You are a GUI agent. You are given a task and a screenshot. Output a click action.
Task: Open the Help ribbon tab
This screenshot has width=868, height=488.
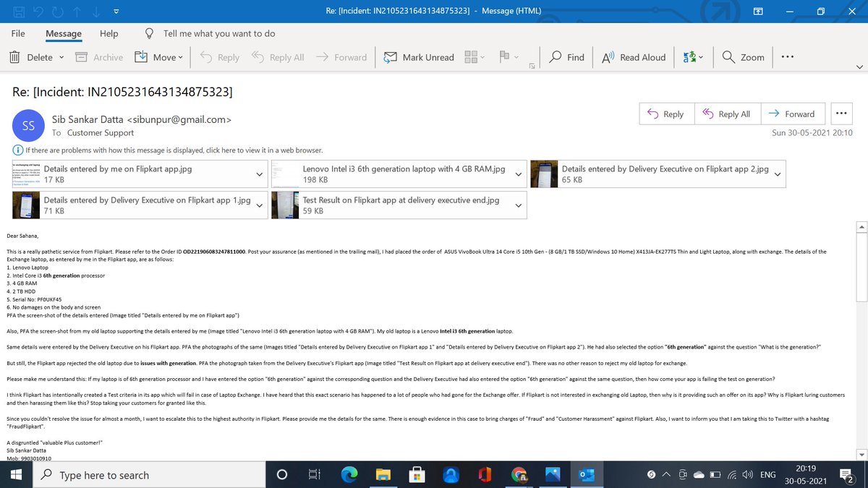tap(109, 33)
